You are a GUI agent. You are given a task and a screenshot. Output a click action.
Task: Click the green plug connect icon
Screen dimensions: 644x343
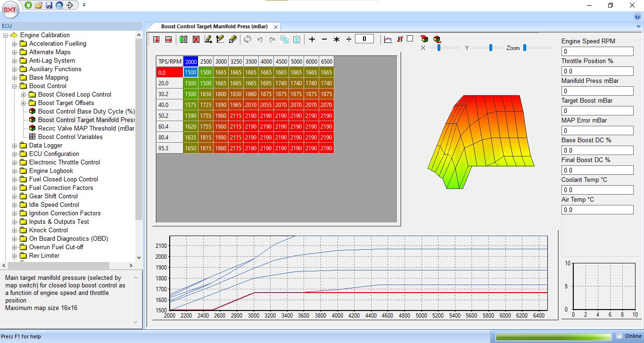coord(28,5)
